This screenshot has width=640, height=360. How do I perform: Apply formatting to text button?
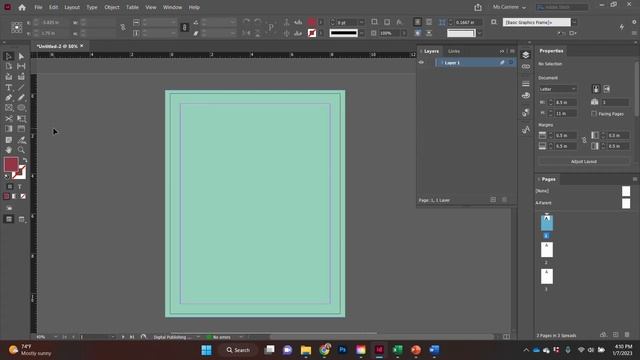pyautogui.click(x=20, y=187)
